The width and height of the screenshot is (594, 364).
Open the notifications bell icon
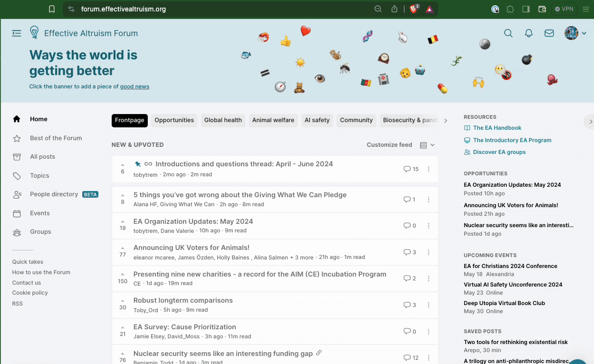(528, 33)
